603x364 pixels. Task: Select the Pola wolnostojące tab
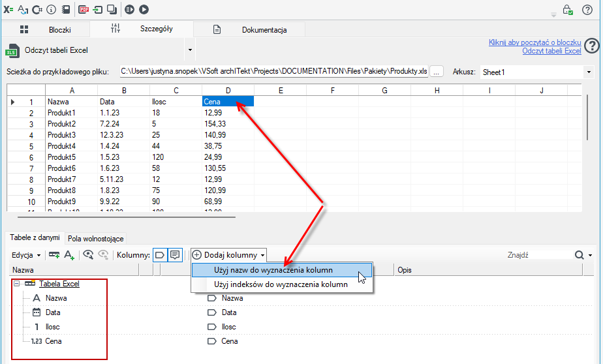coord(96,239)
